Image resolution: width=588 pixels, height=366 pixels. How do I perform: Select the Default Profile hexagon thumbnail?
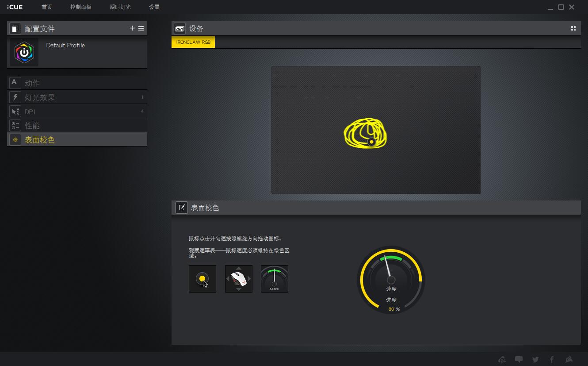[x=24, y=52]
